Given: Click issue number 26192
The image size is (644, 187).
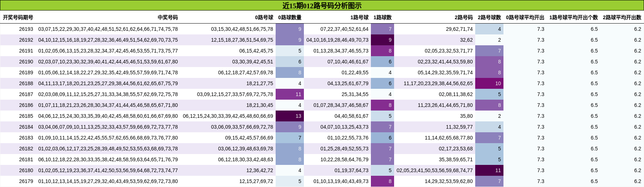Looking at the screenshot, I should click(26, 40).
